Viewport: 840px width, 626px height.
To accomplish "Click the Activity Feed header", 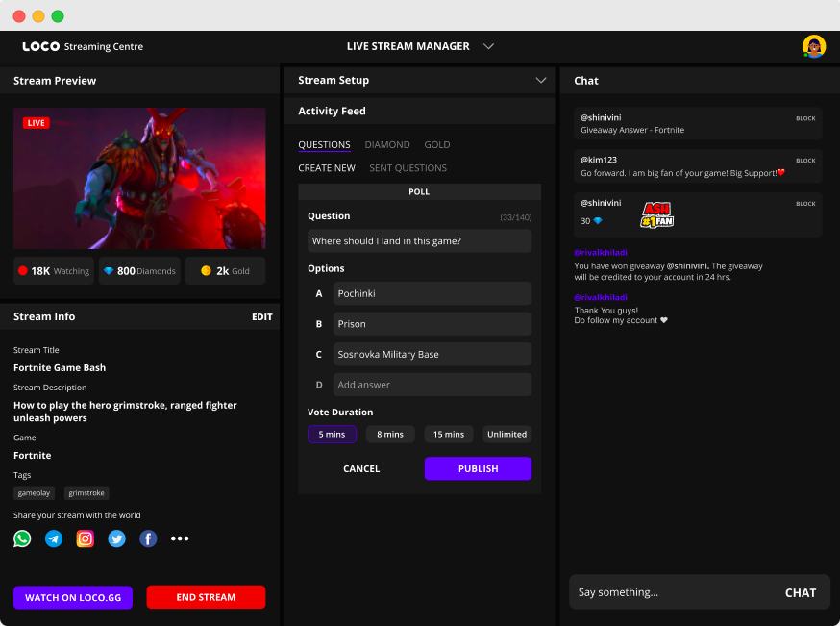I will coord(419,111).
